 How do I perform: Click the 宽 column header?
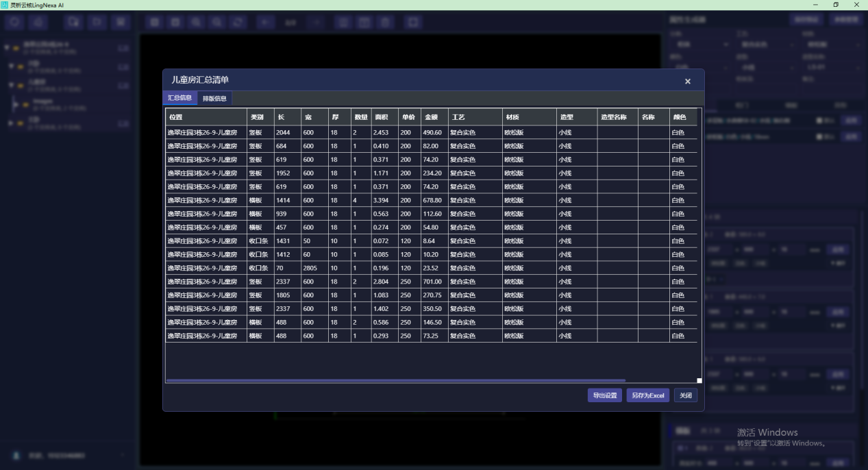point(315,117)
